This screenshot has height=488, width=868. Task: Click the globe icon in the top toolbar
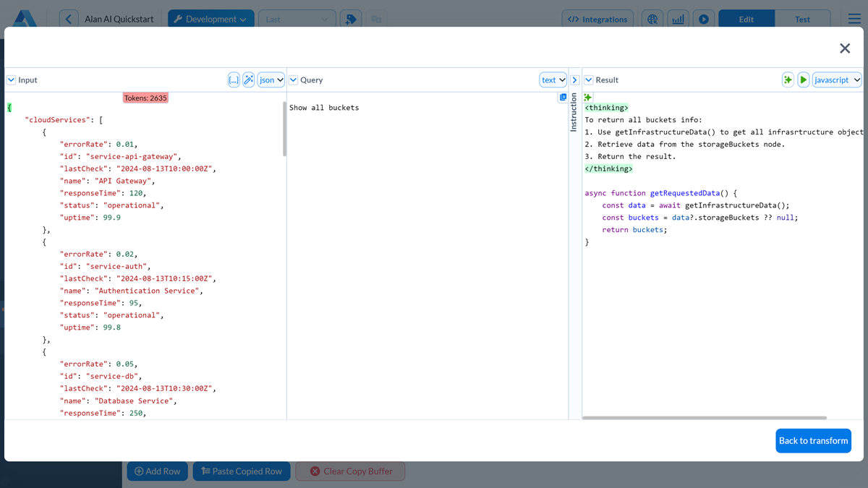pyautogui.click(x=652, y=18)
